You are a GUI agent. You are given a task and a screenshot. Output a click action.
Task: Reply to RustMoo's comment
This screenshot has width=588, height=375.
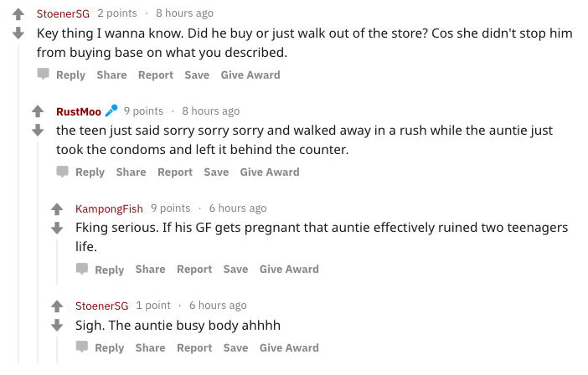click(81, 172)
